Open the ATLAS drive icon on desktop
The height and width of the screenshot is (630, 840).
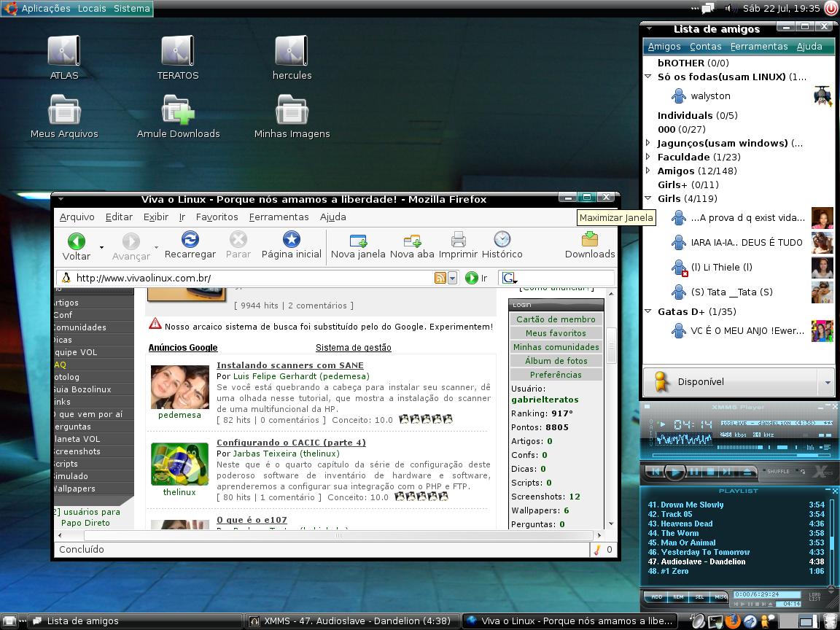click(x=63, y=51)
